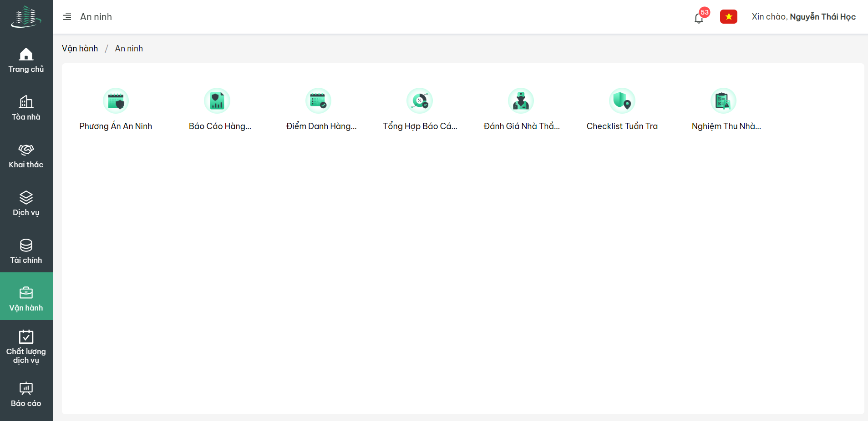Click the Báo Cáo Hàng... label

[x=220, y=126]
